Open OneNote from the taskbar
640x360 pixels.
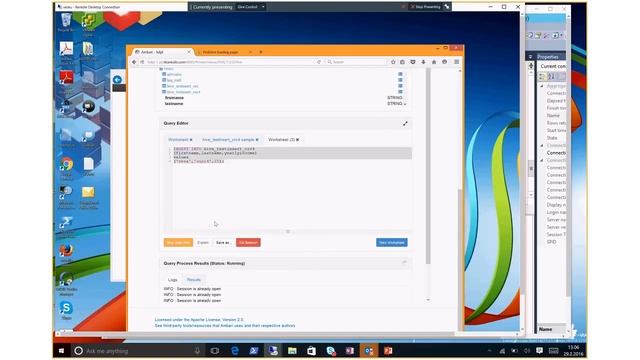350,351
